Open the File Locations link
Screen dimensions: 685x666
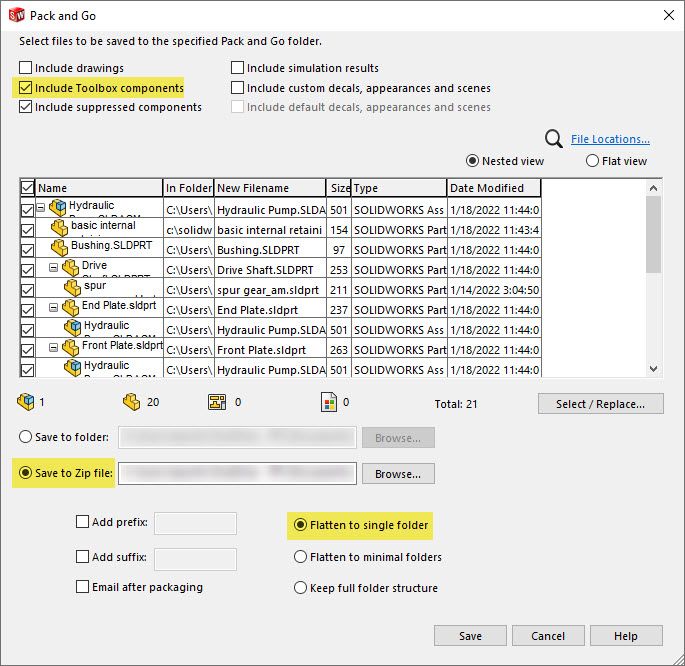click(x=610, y=139)
